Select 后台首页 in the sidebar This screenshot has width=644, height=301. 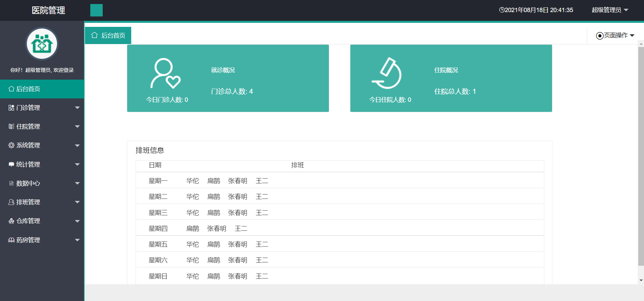42,89
